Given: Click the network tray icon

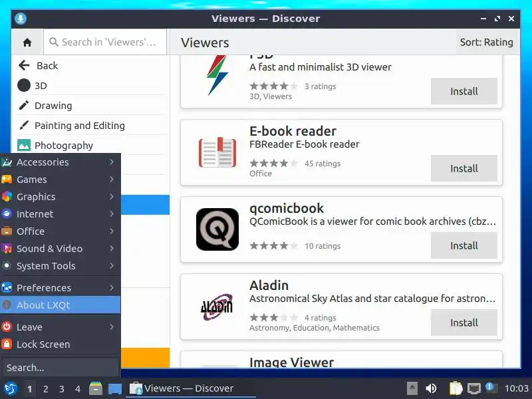Looking at the screenshot, I should click(473, 388).
